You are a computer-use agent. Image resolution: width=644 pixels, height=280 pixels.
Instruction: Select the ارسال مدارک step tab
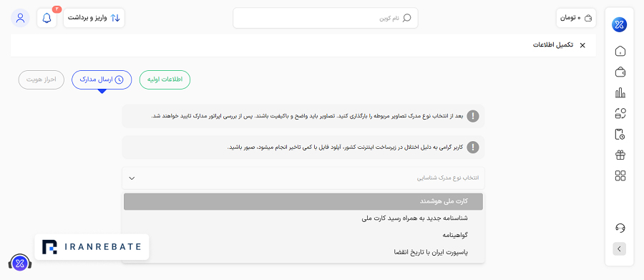(x=102, y=79)
